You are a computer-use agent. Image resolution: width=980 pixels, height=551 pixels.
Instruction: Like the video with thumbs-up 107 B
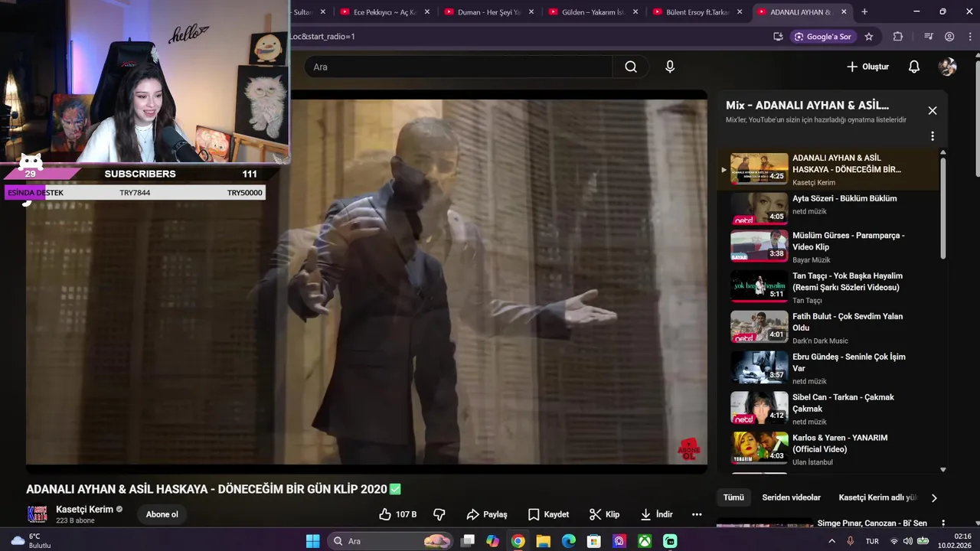[398, 514]
